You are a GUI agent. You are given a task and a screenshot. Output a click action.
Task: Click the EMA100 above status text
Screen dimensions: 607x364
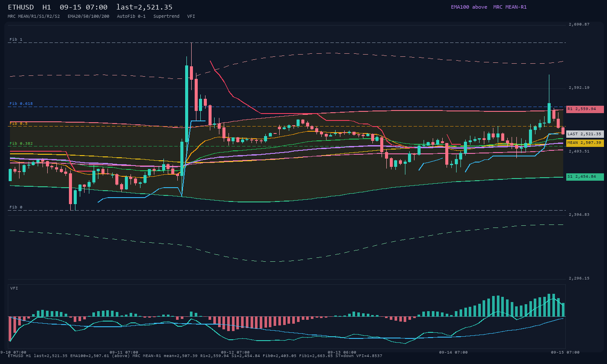click(469, 7)
